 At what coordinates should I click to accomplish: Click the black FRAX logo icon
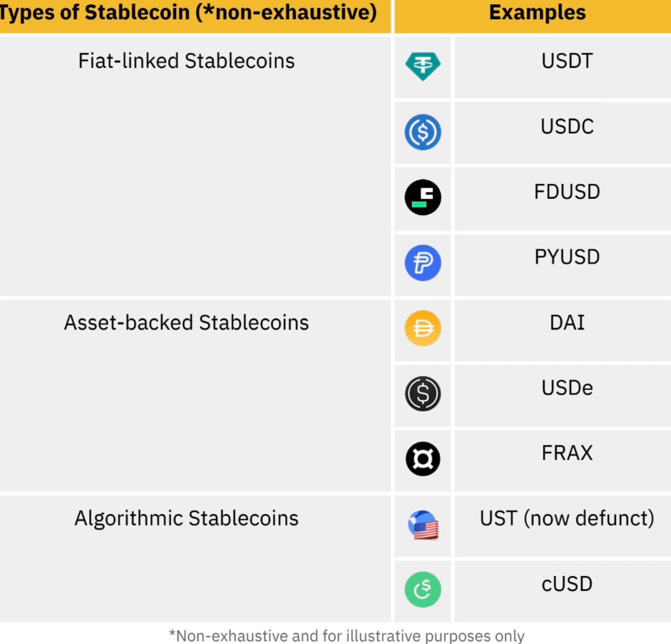point(423,459)
